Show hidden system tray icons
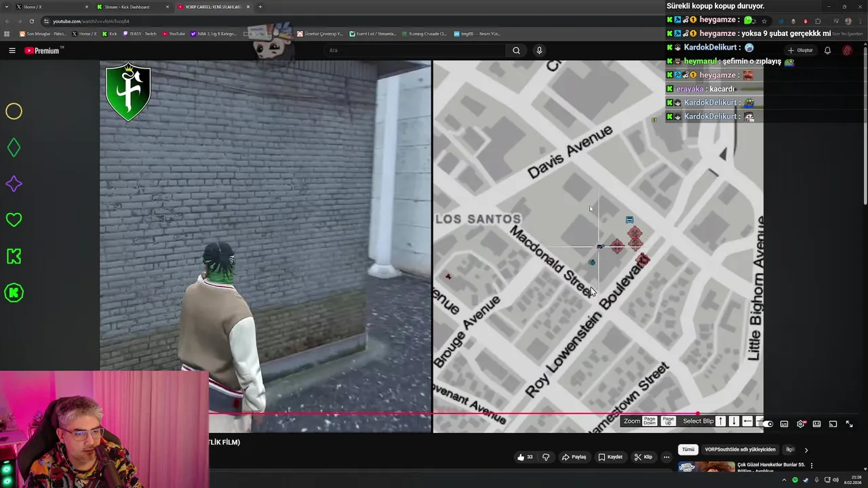Screen dimensions: 868x488 785,480
